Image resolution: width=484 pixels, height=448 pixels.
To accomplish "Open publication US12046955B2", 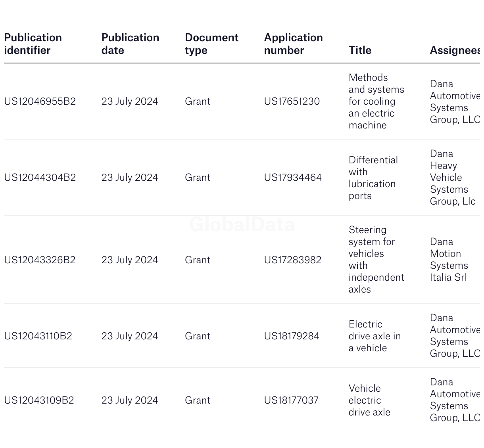I will click(40, 101).
